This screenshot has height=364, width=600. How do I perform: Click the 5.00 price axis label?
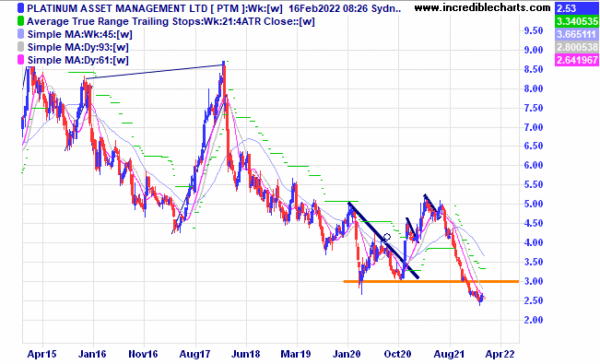point(534,204)
